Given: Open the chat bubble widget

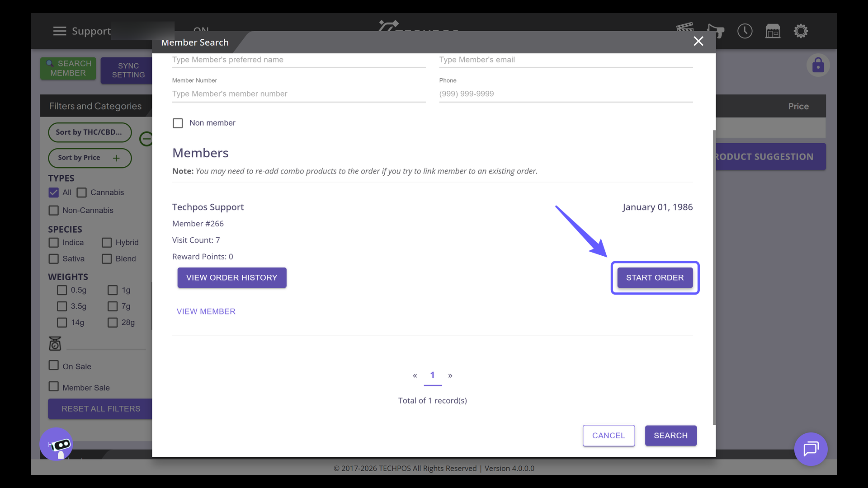Looking at the screenshot, I should coord(811,449).
